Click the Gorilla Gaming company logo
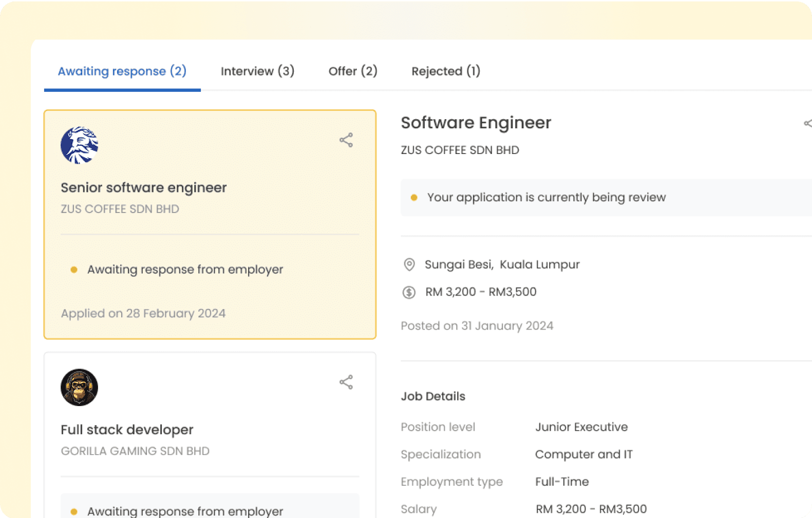Viewport: 812px width, 518px height. 79,387
